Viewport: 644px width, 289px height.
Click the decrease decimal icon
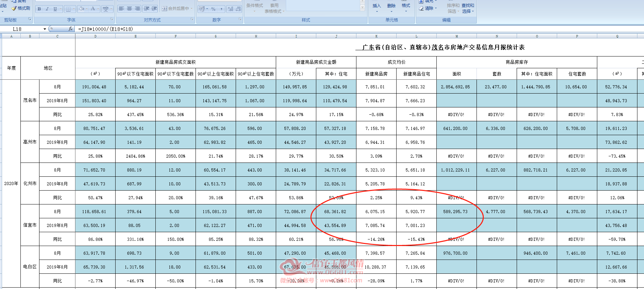point(238,9)
